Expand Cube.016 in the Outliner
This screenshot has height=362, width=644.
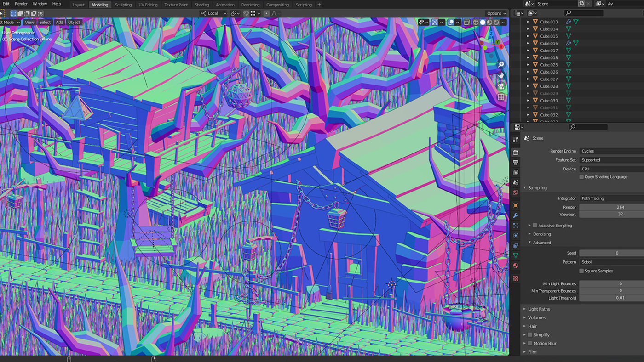528,43
